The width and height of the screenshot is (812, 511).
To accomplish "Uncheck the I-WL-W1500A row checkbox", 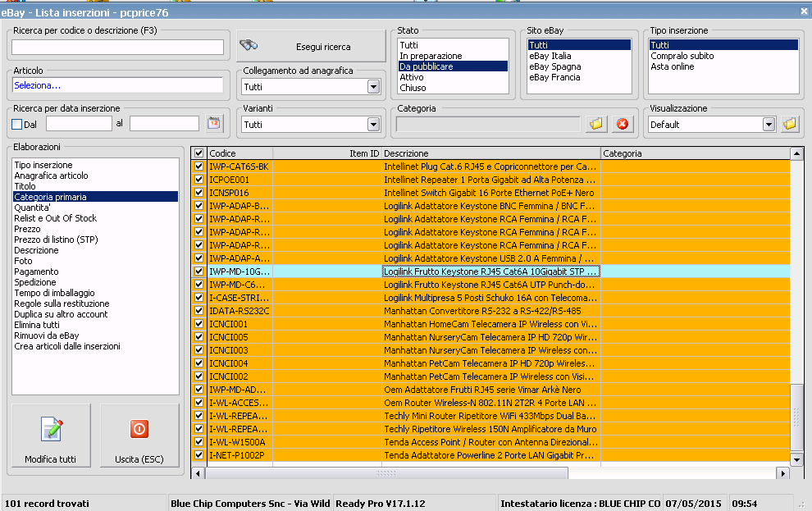I will tap(198, 441).
